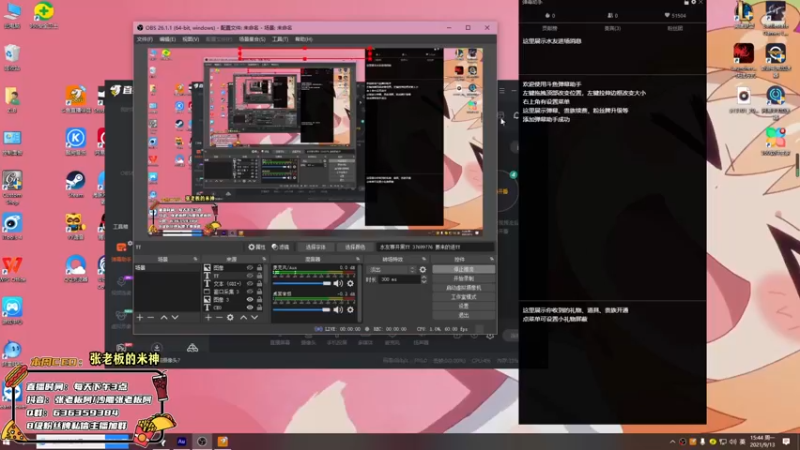
Task: Open the scene transition type dropdown
Action: point(392,269)
